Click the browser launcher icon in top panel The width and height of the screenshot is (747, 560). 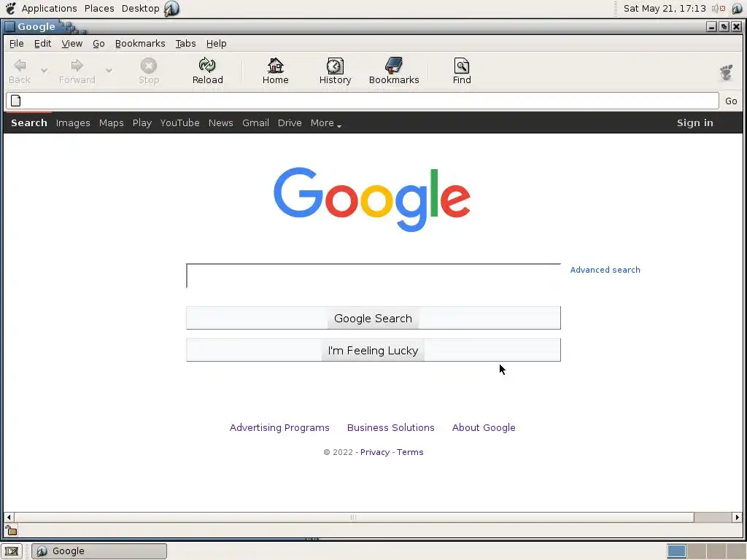pyautogui.click(x=171, y=8)
